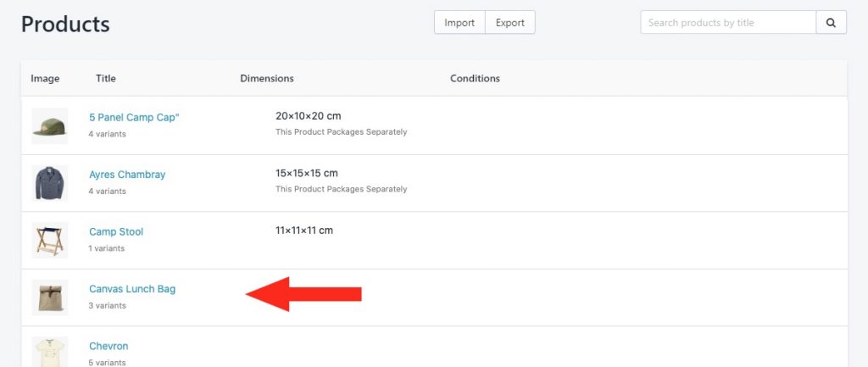Click the Dimensions column header
The width and height of the screenshot is (868, 367).
[x=267, y=79]
